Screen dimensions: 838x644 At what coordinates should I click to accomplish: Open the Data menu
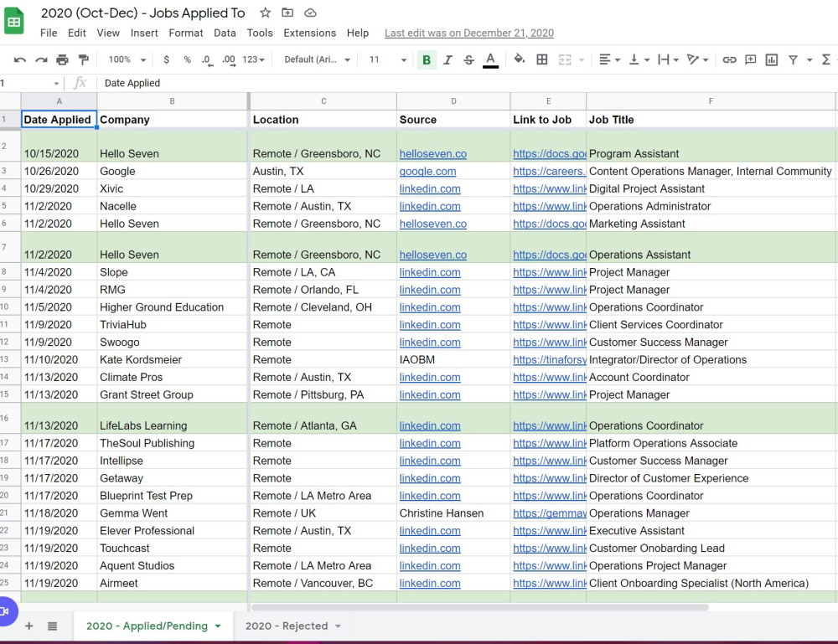(x=225, y=33)
